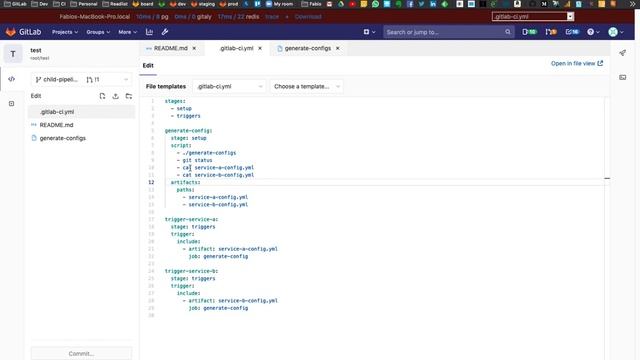The image size is (640, 360).
Task: Click the gitaly timing in performance bar
Action: pos(193,17)
